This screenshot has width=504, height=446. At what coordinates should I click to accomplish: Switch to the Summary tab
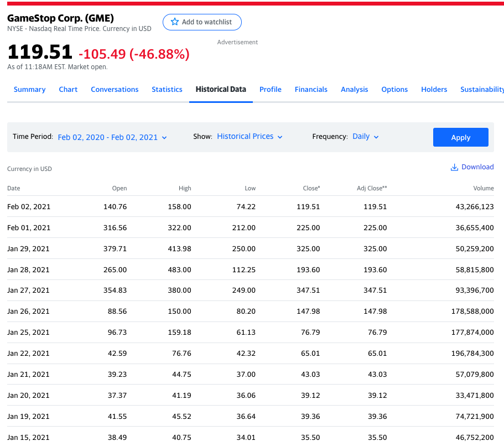coord(29,90)
